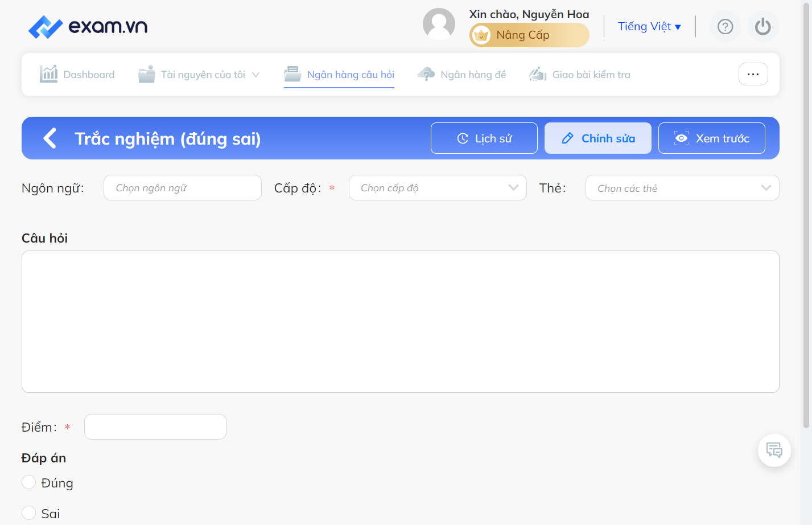The image size is (812, 525).
Task: Select the Sai answer radio button
Action: click(28, 513)
